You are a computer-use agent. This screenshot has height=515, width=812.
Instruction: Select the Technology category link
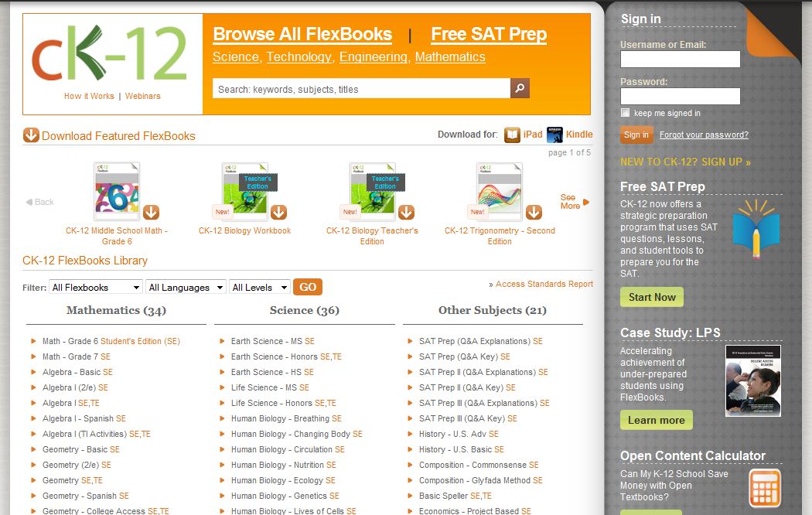299,57
